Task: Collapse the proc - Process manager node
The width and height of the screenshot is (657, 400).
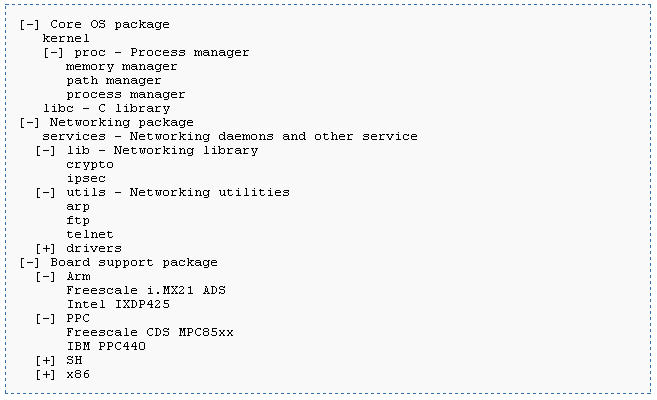Action: tap(54, 53)
